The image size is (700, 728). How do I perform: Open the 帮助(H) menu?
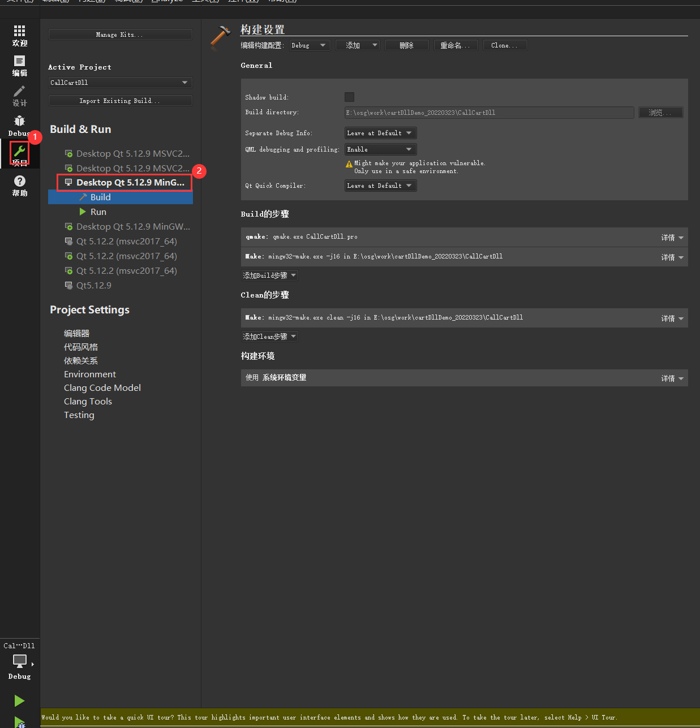(x=282, y=2)
